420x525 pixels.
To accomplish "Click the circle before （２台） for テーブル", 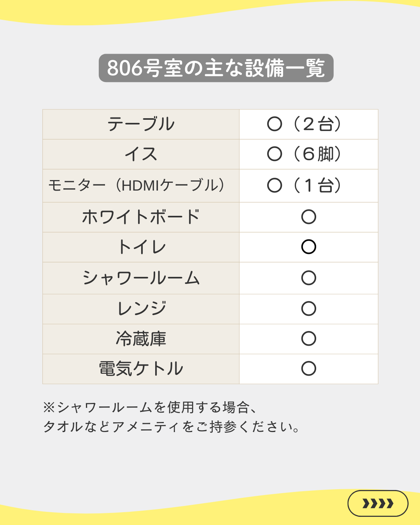I will (275, 124).
